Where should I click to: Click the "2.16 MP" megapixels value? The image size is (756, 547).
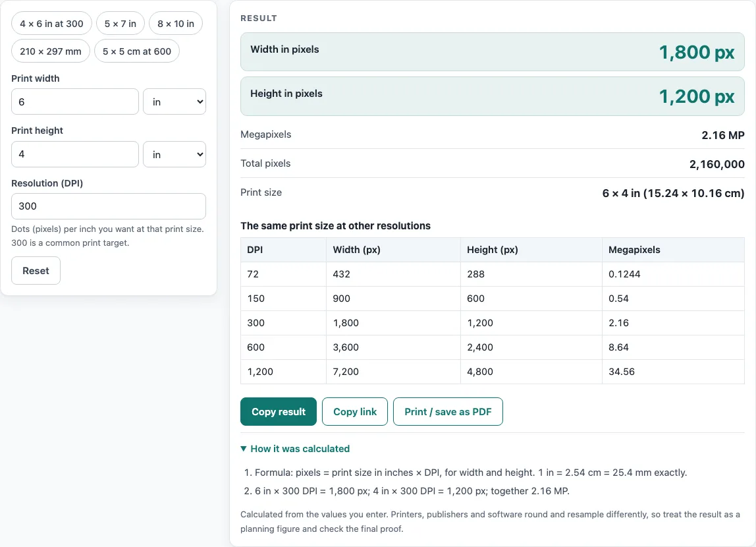(722, 135)
